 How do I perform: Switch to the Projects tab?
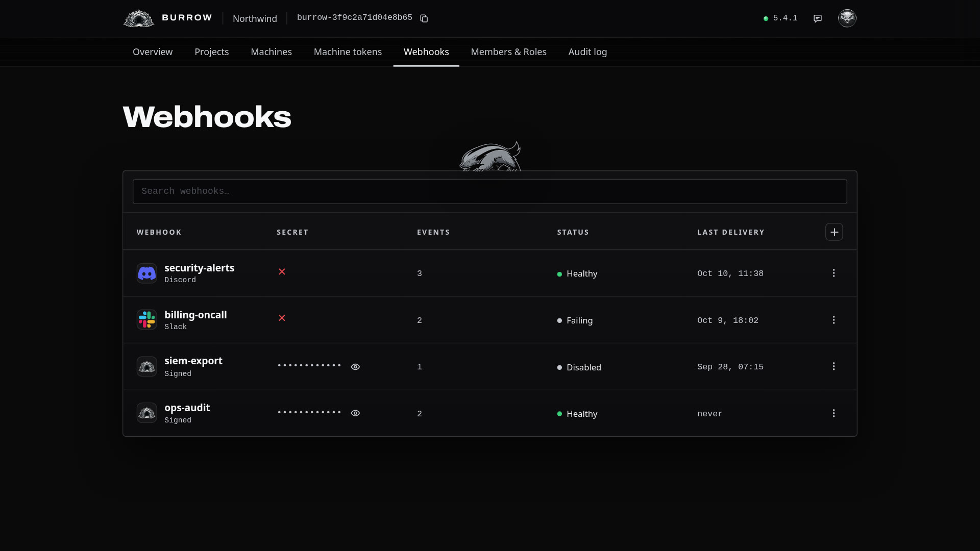tap(211, 52)
